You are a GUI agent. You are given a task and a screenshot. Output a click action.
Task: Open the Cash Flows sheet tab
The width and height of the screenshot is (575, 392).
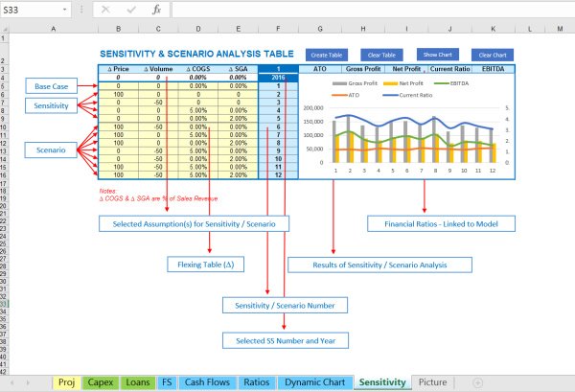tap(205, 381)
